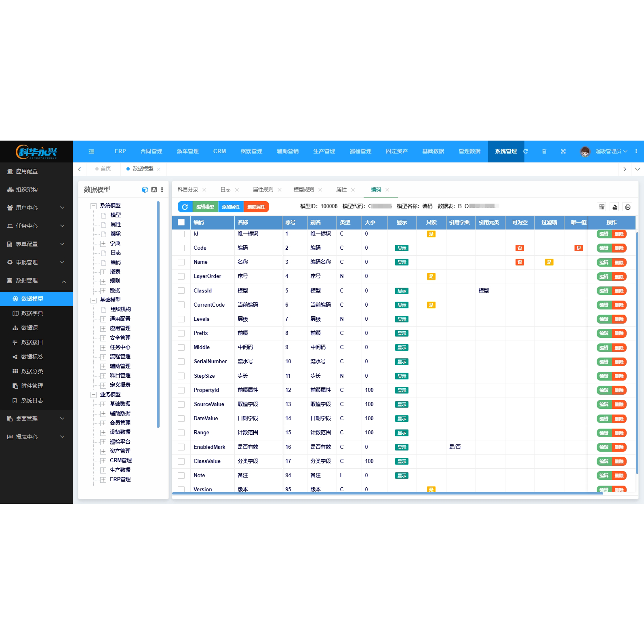Viewport: 644px width, 644px height.
Task: Check the checkbox for the Code row
Action: tap(181, 248)
